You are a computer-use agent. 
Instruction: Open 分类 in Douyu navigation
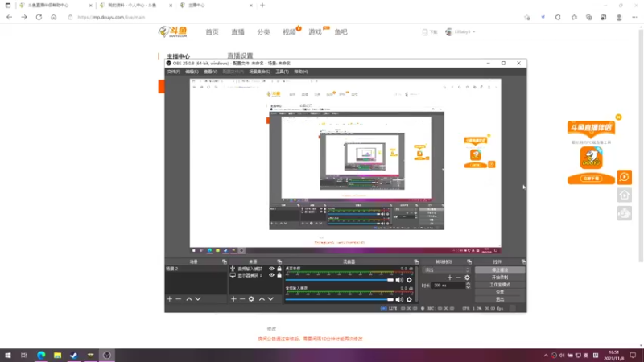[263, 32]
